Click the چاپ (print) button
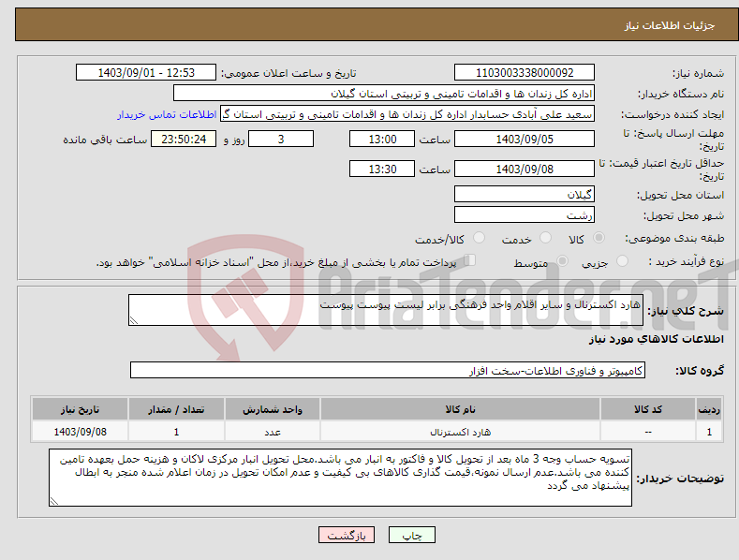 [x=411, y=535]
